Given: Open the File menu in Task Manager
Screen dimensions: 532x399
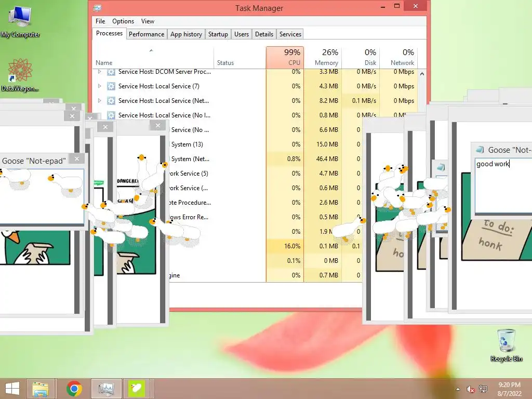Looking at the screenshot, I should [x=100, y=21].
